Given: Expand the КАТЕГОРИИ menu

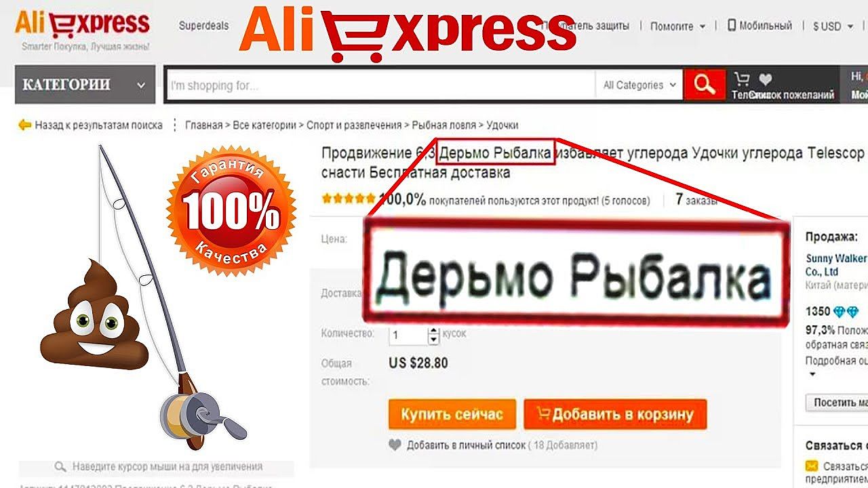Looking at the screenshot, I should (x=85, y=85).
